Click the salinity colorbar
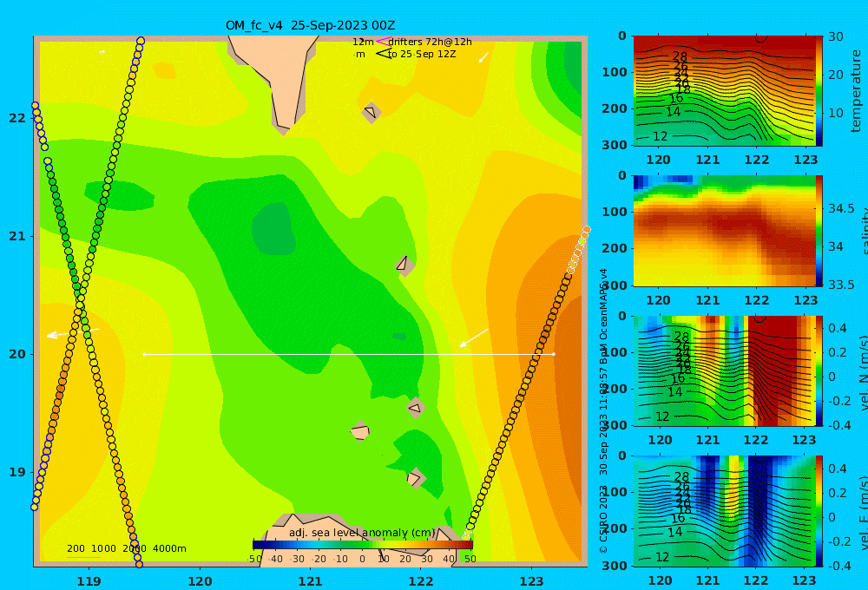 [819, 231]
